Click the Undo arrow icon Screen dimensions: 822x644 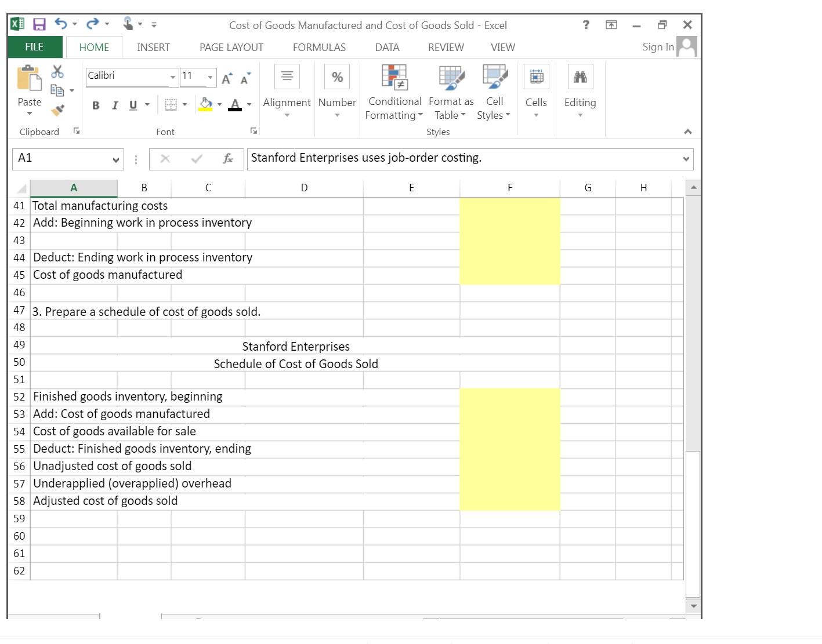[61, 24]
